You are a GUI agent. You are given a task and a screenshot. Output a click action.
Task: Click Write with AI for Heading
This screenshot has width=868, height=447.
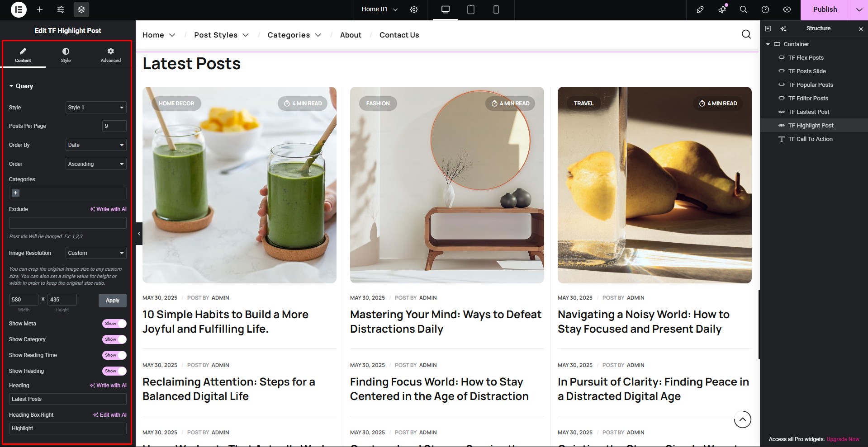108,386
